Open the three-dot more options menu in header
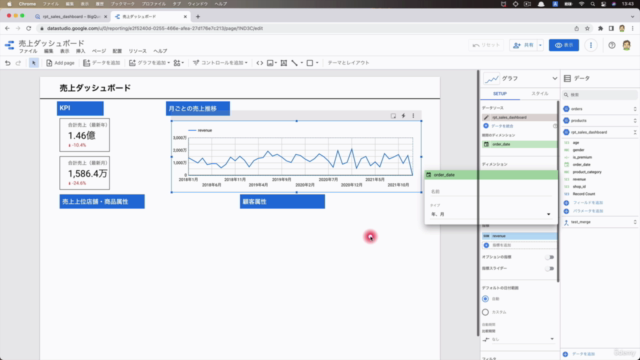The image size is (640, 360). [x=591, y=45]
